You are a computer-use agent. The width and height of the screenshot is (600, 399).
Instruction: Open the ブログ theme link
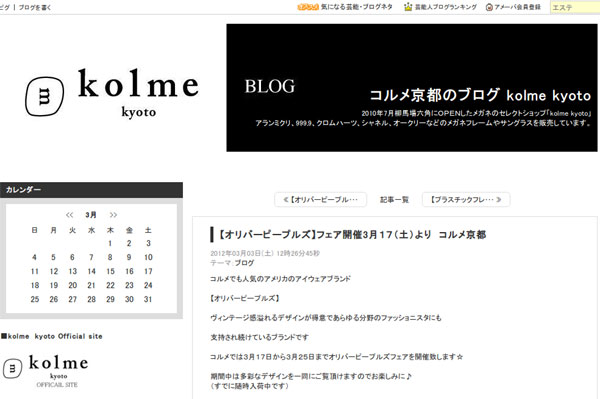(244, 263)
